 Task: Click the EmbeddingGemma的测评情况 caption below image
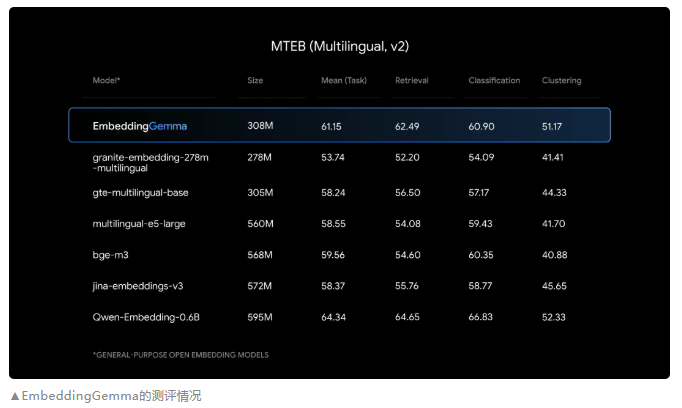(106, 396)
